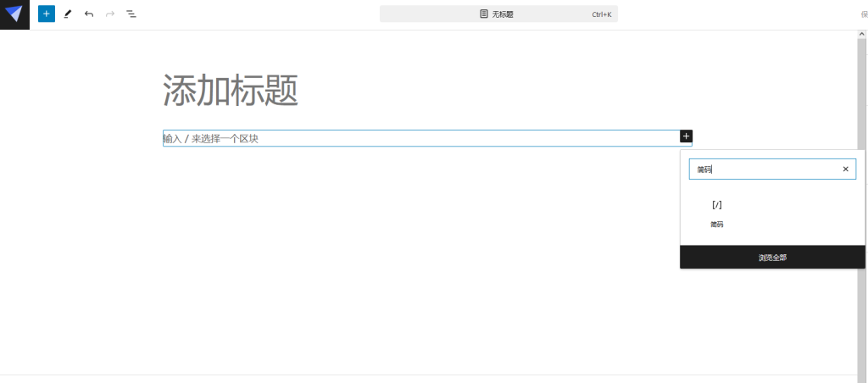The width and height of the screenshot is (868, 383).
Task: Click the black plus add-block button
Action: point(686,136)
